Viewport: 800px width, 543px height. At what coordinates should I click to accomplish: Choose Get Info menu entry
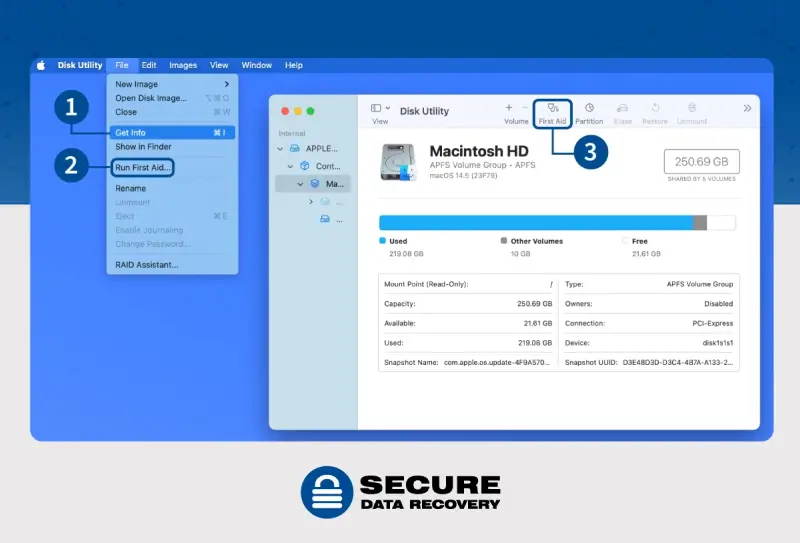point(172,133)
